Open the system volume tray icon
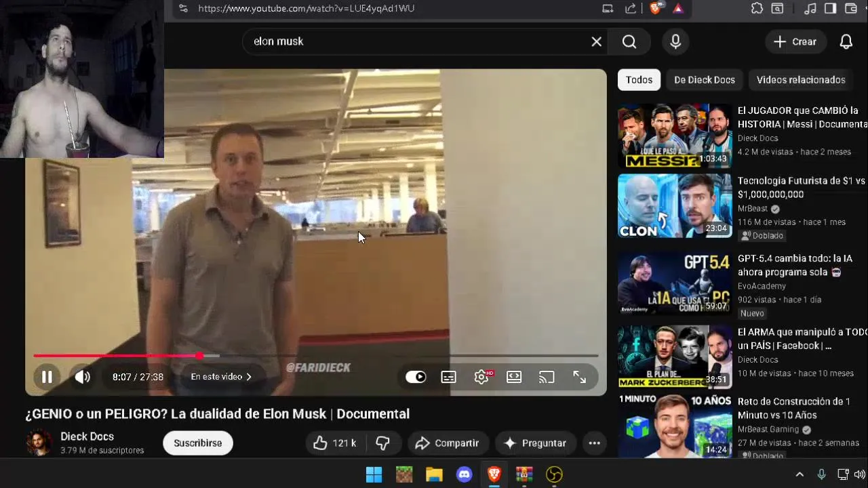Image resolution: width=868 pixels, height=488 pixels. 859,474
